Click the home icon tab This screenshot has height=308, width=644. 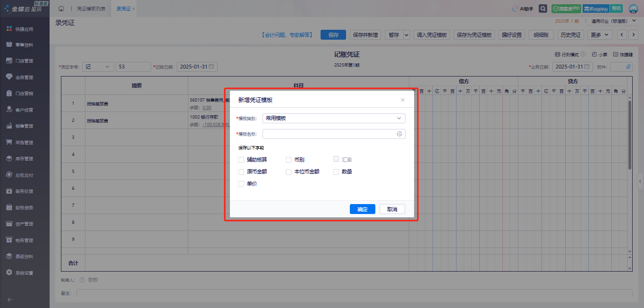[x=61, y=9]
